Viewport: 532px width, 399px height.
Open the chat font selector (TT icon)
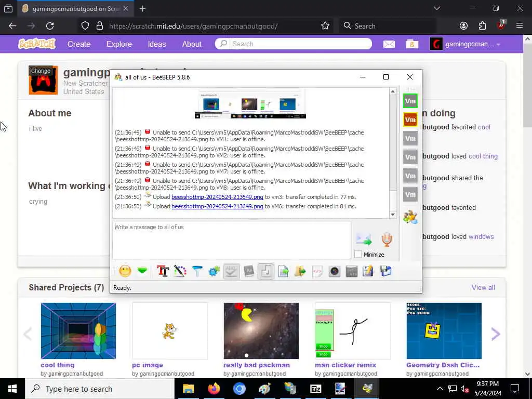click(x=163, y=271)
